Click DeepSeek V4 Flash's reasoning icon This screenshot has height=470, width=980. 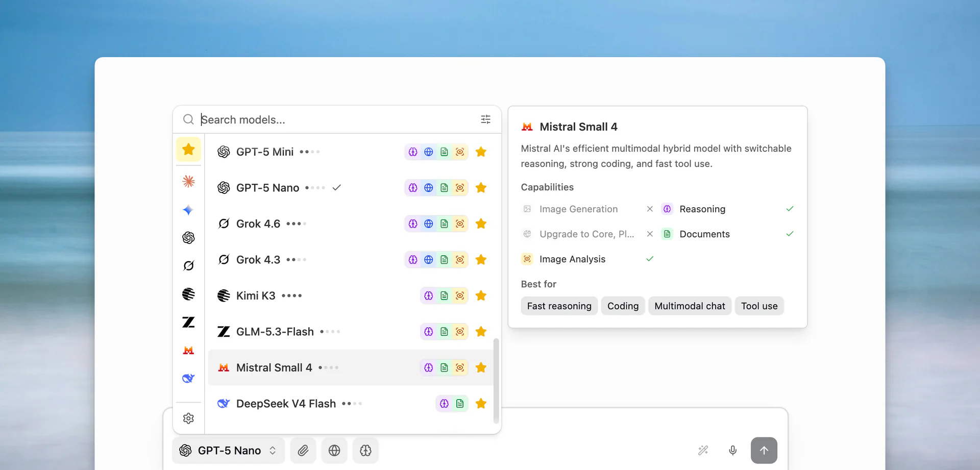click(x=444, y=404)
